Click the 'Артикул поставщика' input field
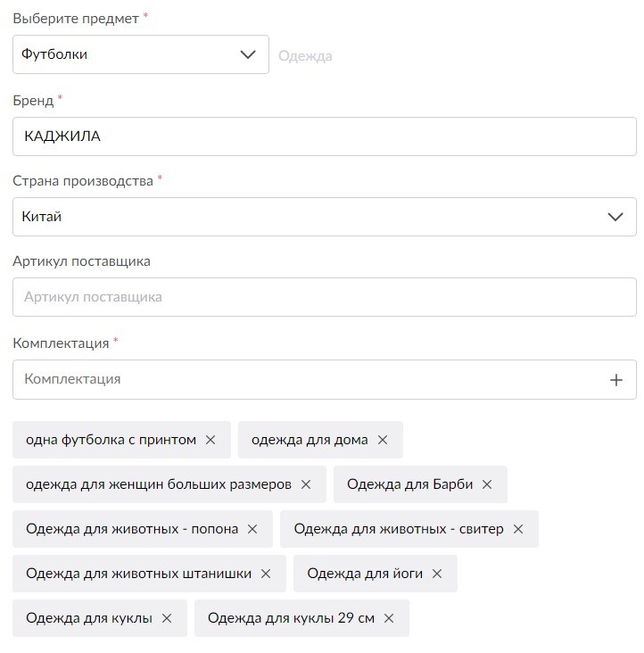This screenshot has width=644, height=653. (x=324, y=297)
